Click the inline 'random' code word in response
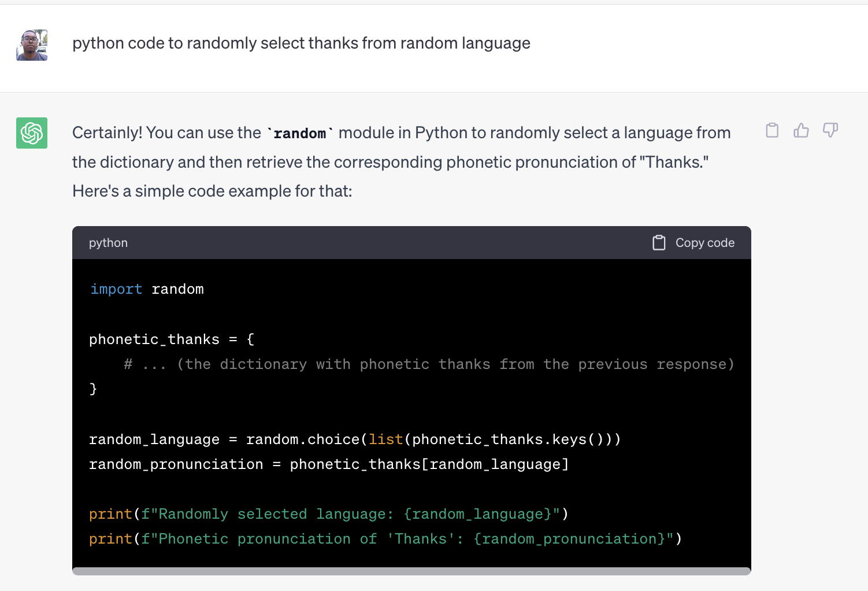This screenshot has height=591, width=868. 300,134
